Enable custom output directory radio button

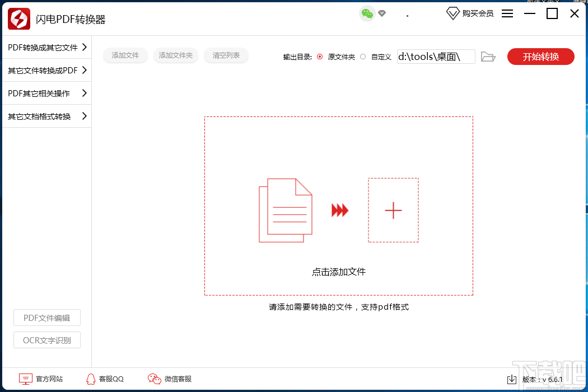[362, 56]
